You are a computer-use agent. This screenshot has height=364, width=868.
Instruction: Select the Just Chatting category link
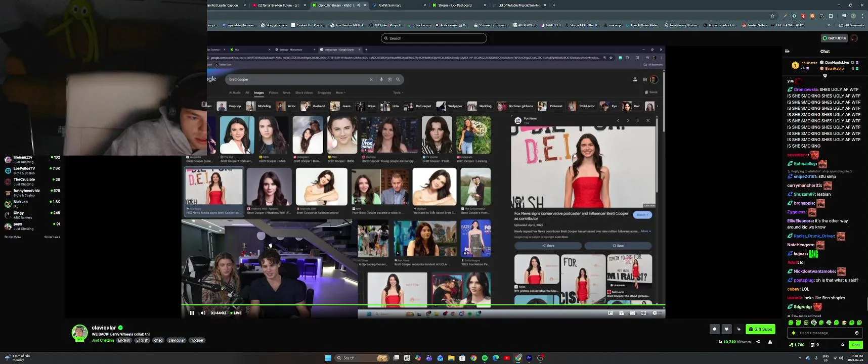[x=103, y=340]
